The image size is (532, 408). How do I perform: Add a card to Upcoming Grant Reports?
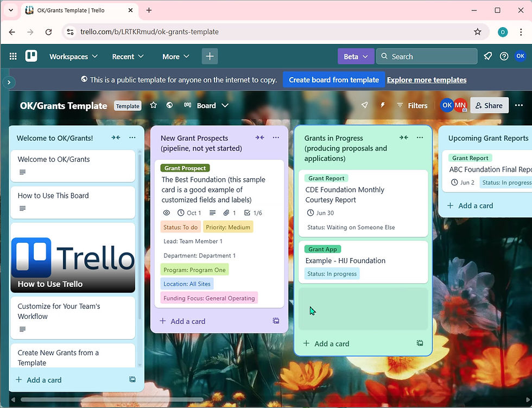471,206
